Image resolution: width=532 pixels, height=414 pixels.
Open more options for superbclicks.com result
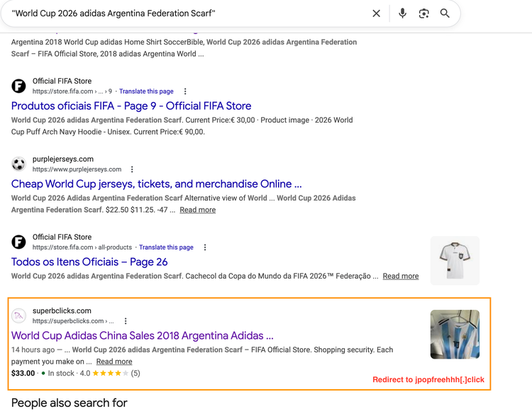pyautogui.click(x=126, y=320)
